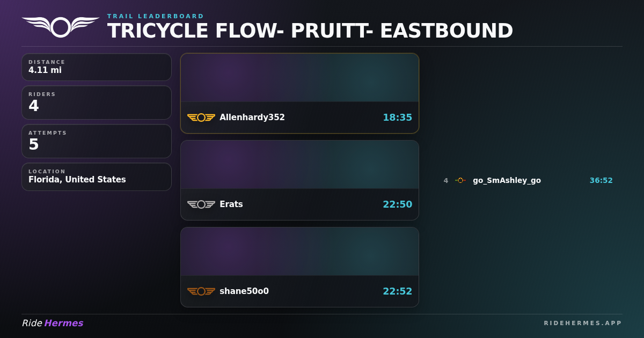Open the RIDEHERMES.APP footer link
This screenshot has height=338, width=644.
click(583, 323)
